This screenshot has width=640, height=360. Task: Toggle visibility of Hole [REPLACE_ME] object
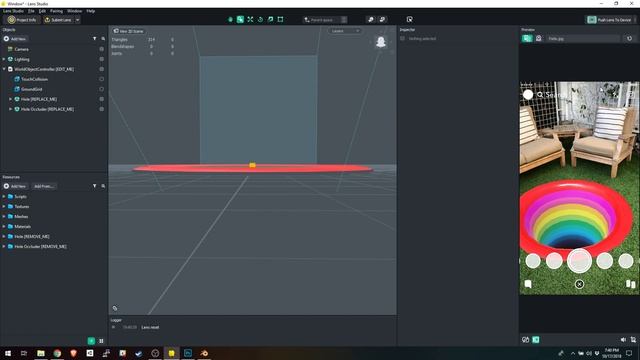click(102, 99)
